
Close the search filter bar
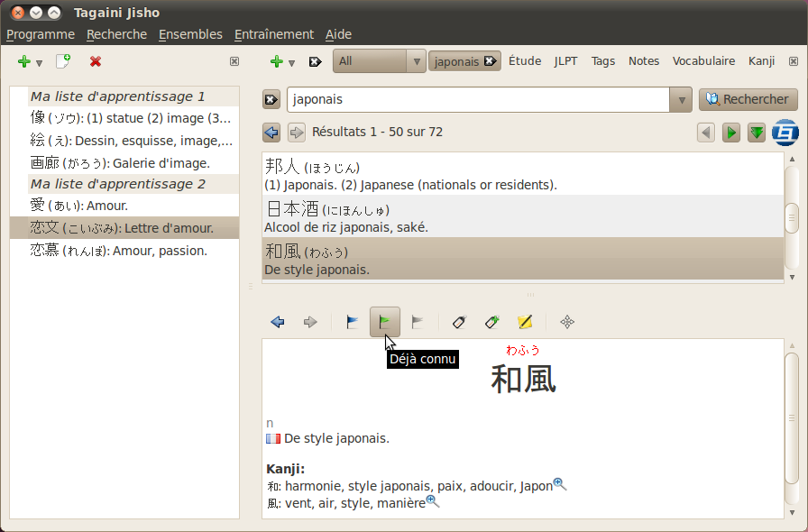point(794,62)
